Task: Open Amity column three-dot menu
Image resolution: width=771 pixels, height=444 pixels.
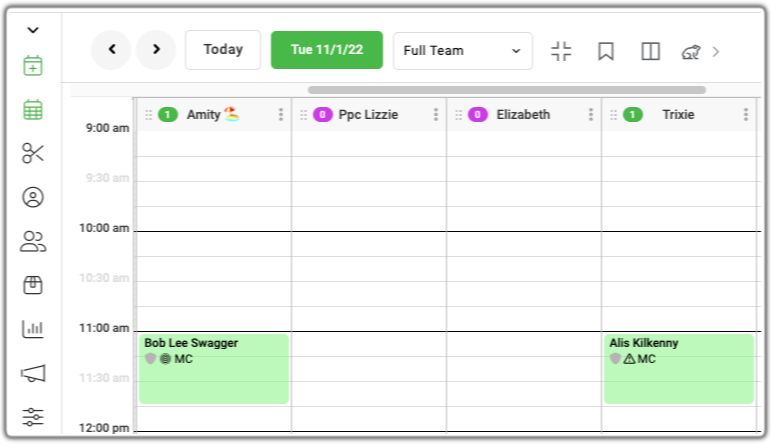Action: [x=281, y=115]
